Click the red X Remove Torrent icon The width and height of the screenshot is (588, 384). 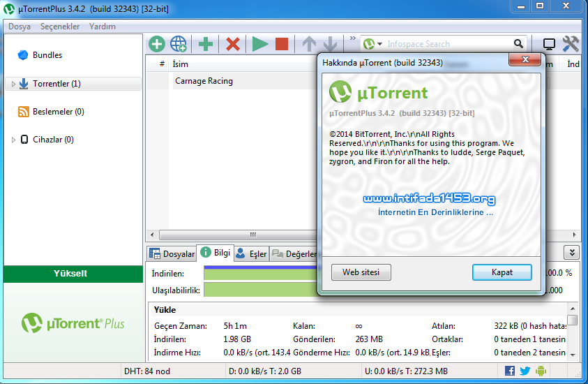point(233,44)
